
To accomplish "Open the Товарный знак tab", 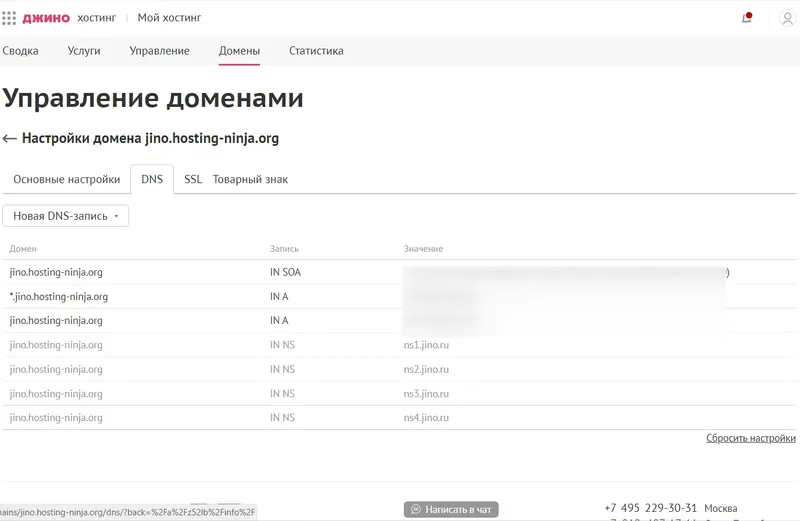I will click(x=251, y=180).
